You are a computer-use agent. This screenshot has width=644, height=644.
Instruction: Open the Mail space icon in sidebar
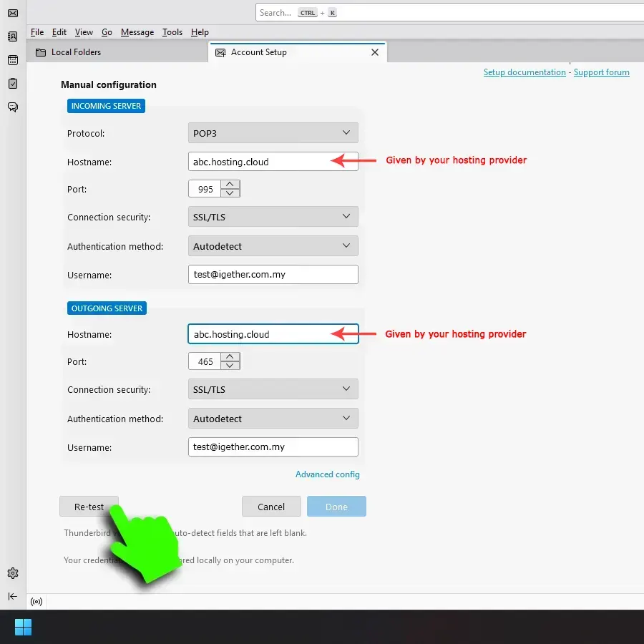click(13, 13)
